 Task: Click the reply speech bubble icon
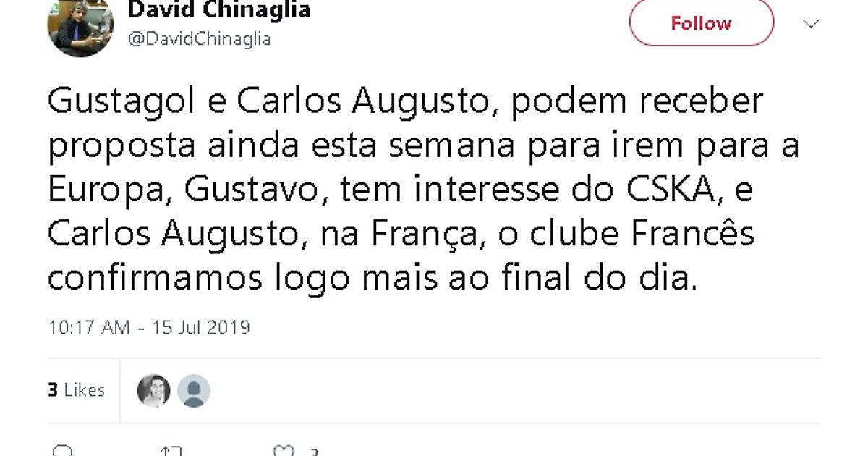(x=64, y=452)
